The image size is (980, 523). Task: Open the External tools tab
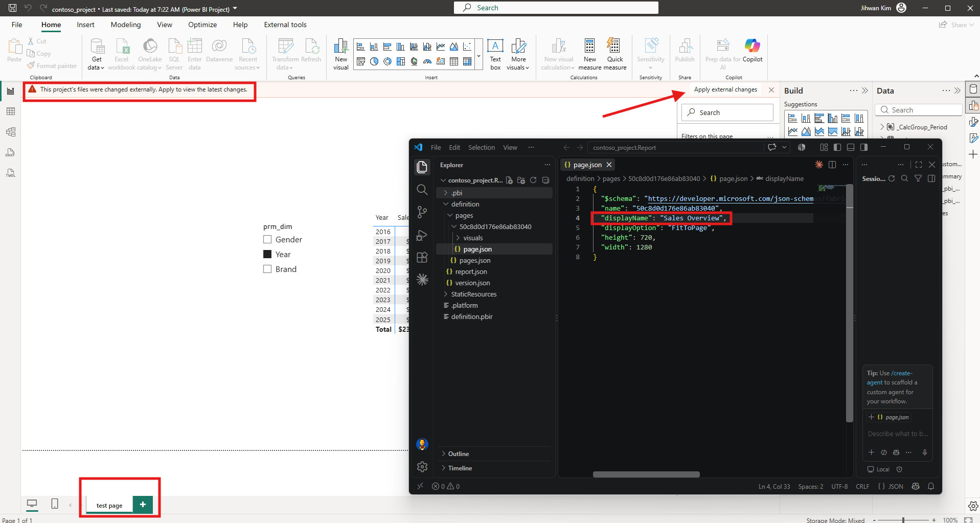285,25
